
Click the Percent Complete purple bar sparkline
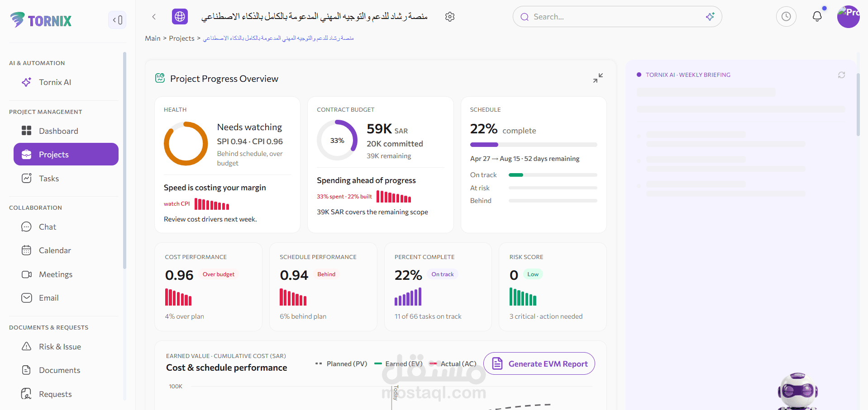tap(408, 297)
